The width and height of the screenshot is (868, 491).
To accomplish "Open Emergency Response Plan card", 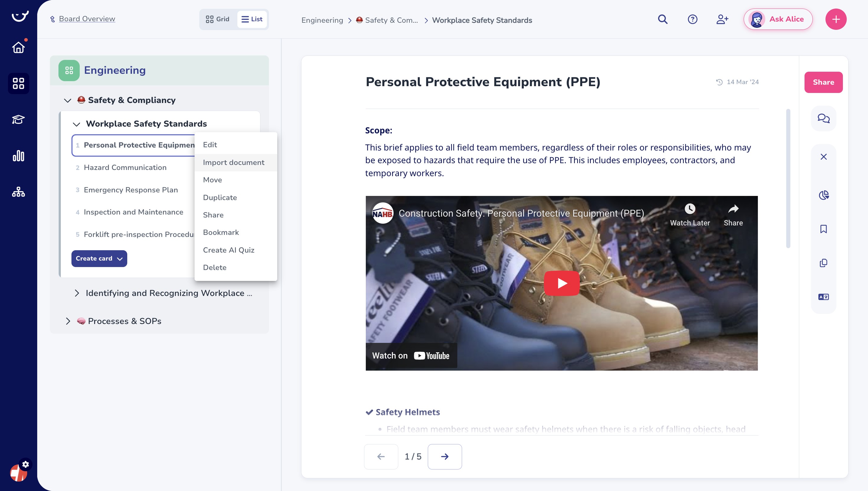I will 130,190.
